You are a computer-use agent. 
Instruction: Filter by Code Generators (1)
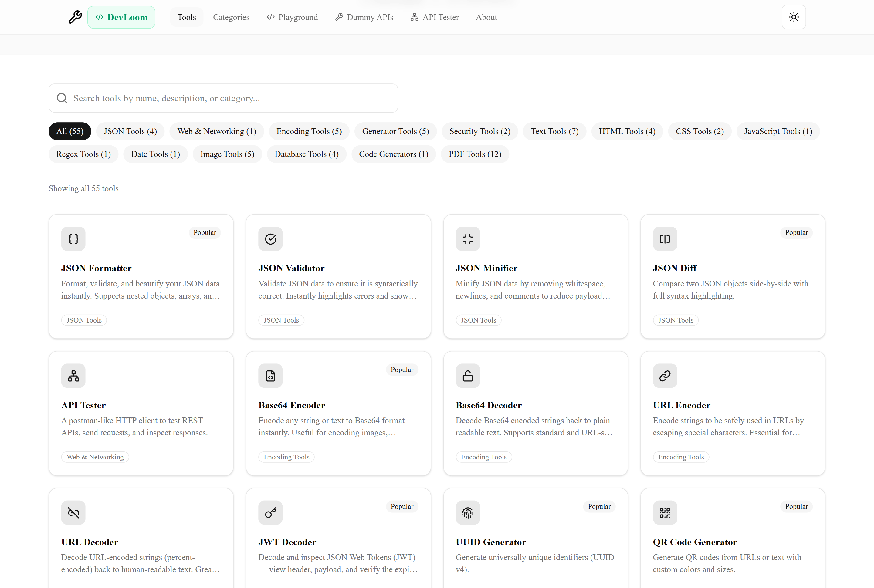(394, 154)
